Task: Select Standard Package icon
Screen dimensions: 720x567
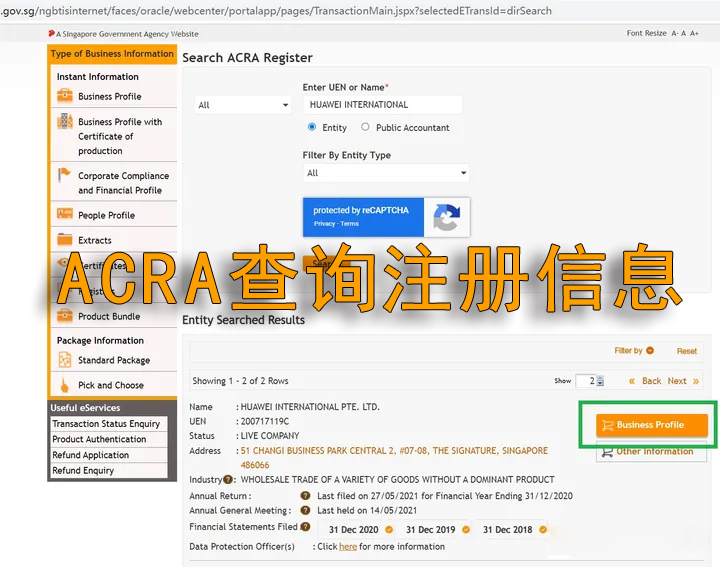Action: [65, 359]
